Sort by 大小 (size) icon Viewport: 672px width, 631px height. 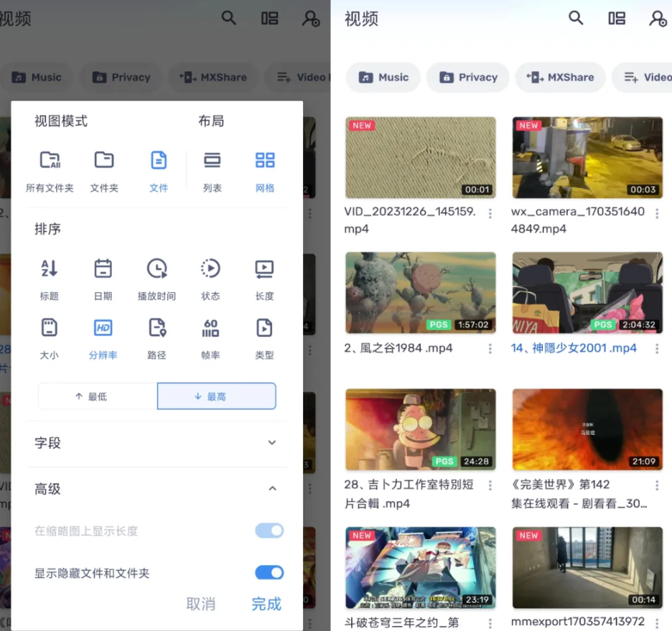(x=49, y=329)
